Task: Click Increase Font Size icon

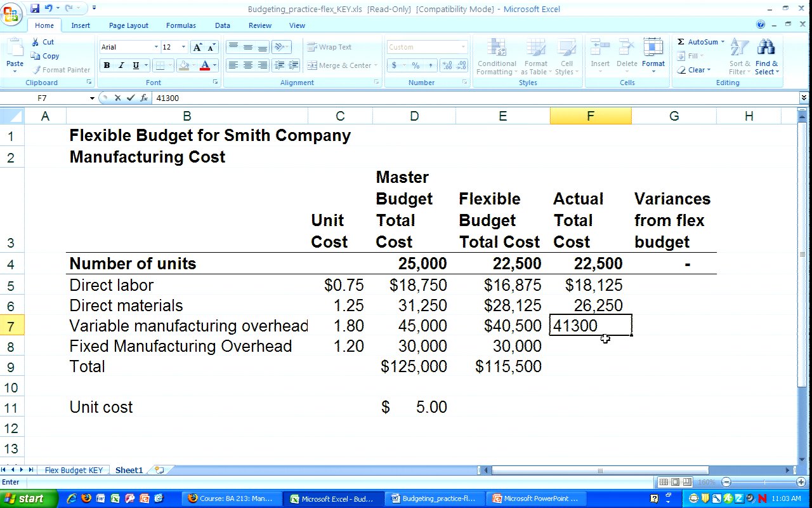Action: 197,47
